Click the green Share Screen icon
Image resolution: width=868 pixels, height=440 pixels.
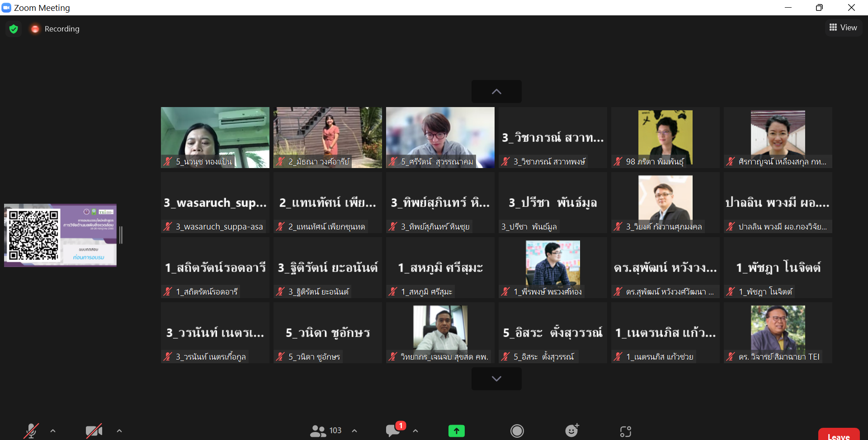click(456, 431)
